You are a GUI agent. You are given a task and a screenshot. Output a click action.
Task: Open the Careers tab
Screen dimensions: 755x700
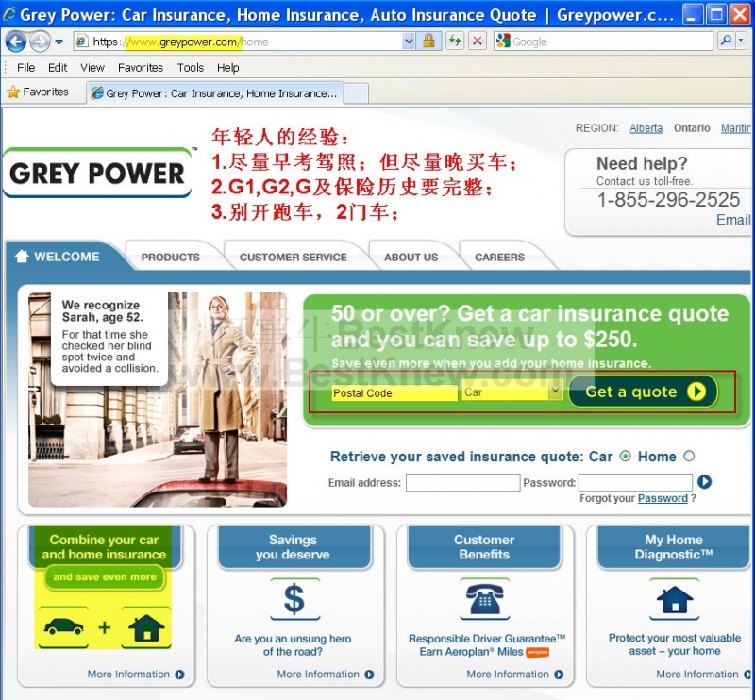(499, 258)
